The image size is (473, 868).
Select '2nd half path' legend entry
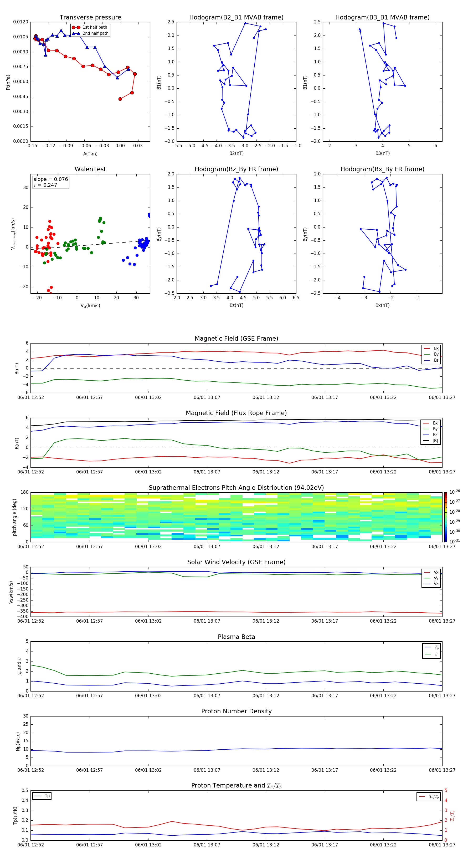coord(90,33)
